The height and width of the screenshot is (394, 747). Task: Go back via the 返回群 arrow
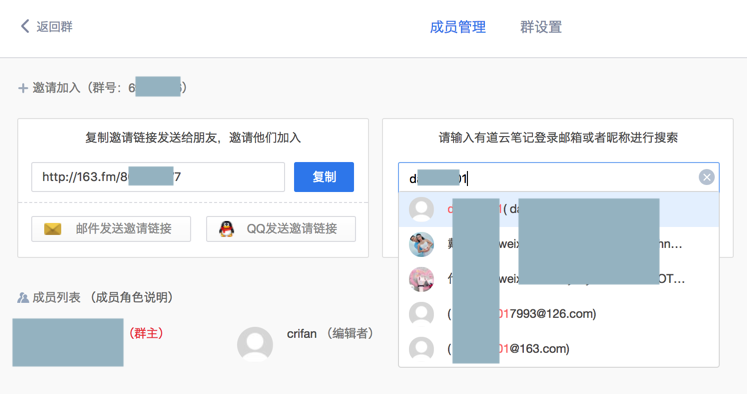pos(25,26)
